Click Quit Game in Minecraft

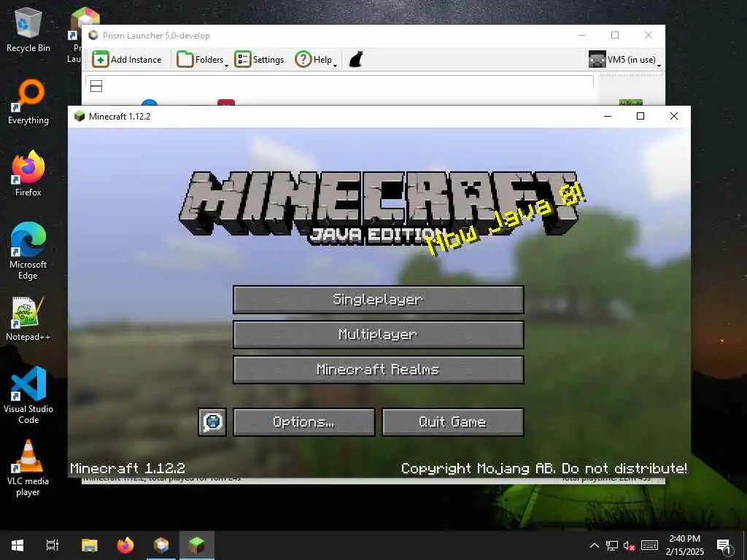tap(452, 422)
